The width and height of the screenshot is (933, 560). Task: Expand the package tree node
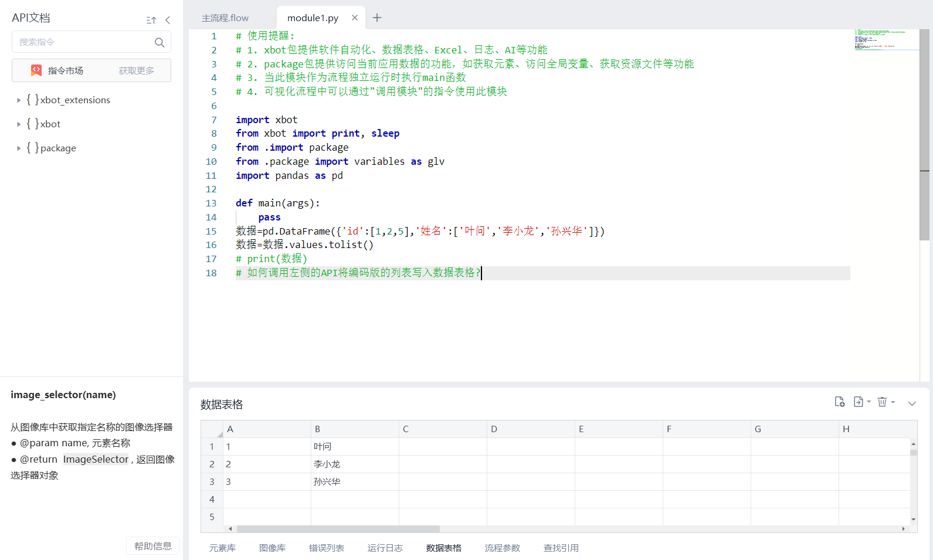coord(19,148)
